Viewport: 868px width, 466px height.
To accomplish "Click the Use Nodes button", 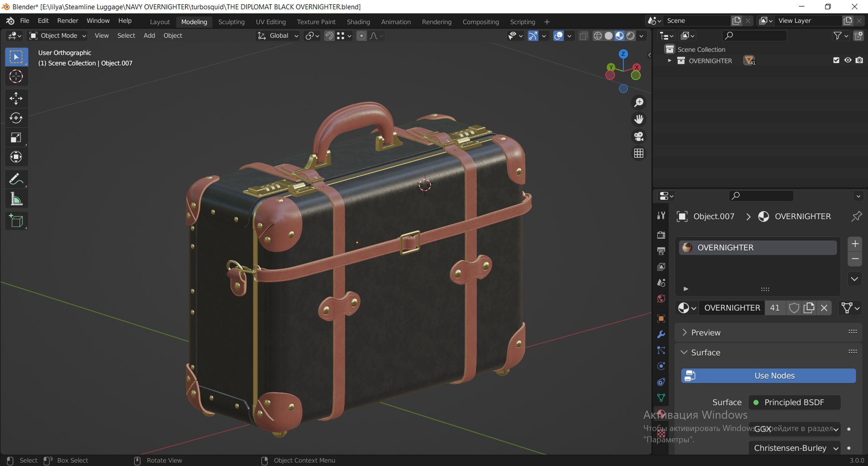I will 769,376.
